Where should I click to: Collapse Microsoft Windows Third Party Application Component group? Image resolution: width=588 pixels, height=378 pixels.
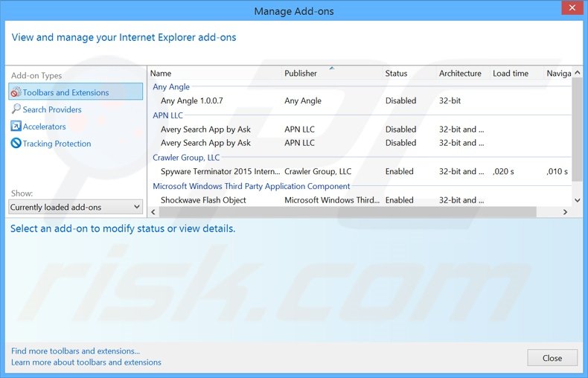[252, 186]
